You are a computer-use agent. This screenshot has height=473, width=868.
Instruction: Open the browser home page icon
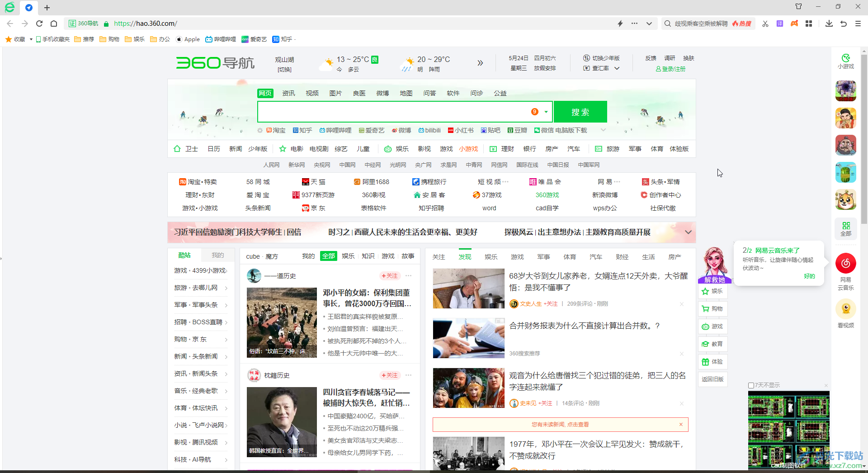(x=54, y=24)
